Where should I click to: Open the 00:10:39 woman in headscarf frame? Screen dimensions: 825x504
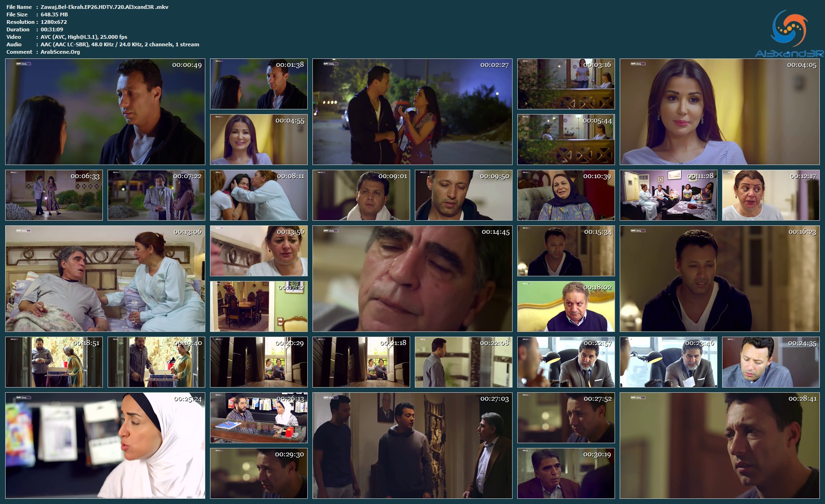566,195
